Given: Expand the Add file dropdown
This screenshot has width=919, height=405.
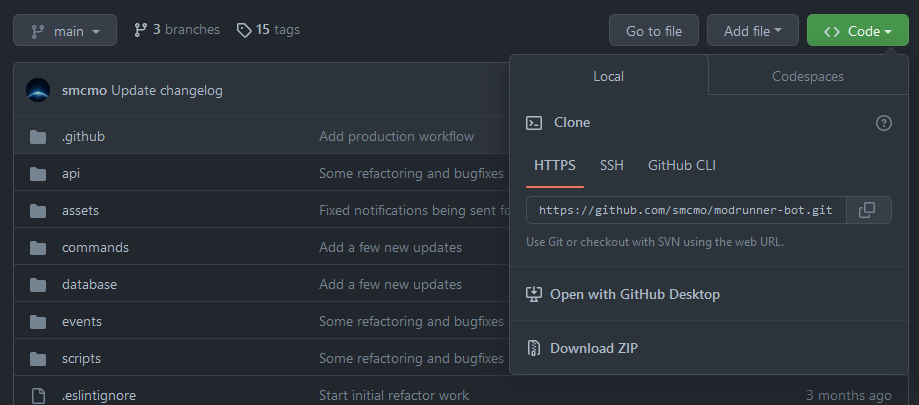Looking at the screenshot, I should point(753,30).
